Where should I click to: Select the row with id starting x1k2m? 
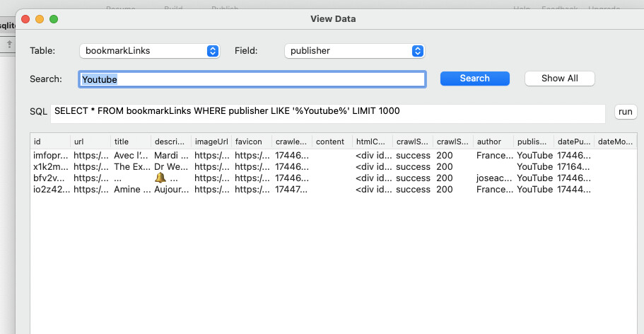click(50, 167)
